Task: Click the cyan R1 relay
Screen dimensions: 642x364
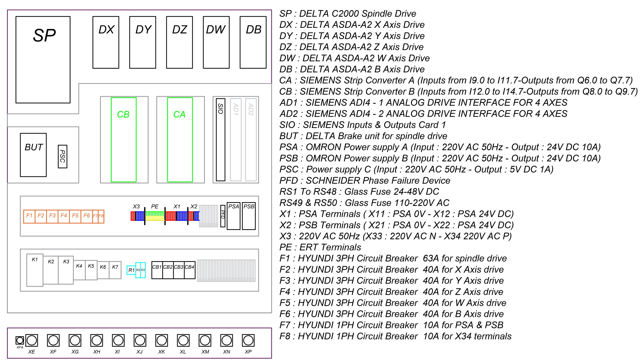Action: pos(131,270)
